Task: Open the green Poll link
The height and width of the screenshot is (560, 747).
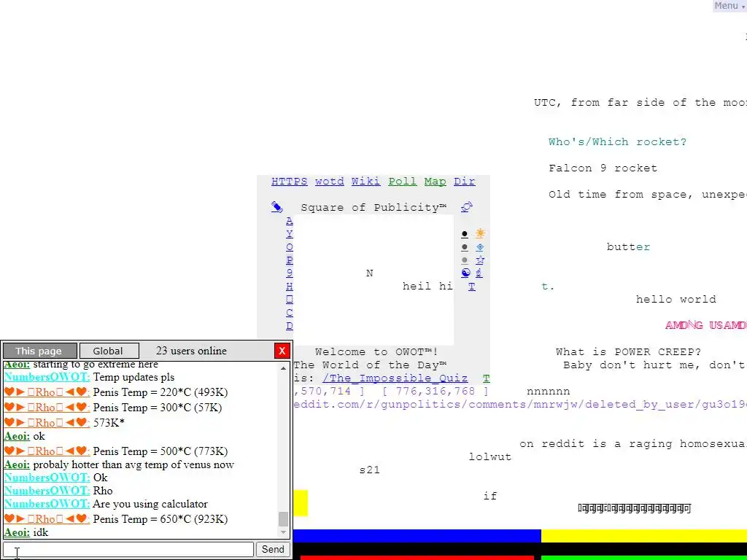Action: click(402, 182)
